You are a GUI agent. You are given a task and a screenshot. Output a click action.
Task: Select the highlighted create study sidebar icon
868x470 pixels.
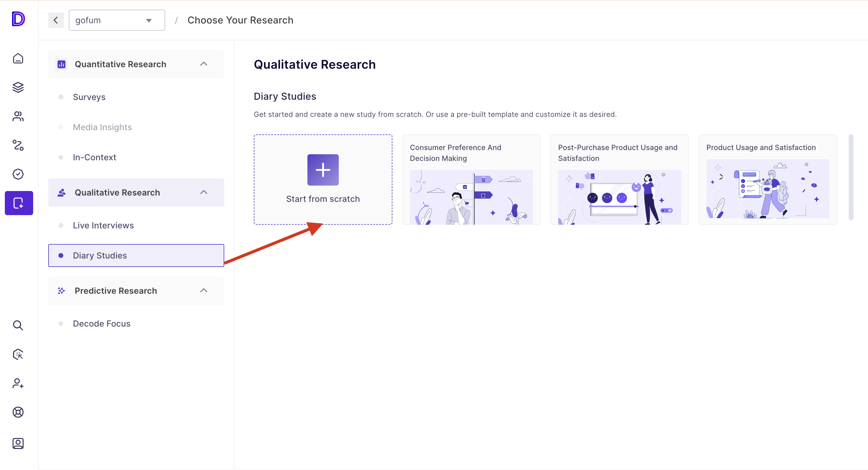pyautogui.click(x=19, y=203)
